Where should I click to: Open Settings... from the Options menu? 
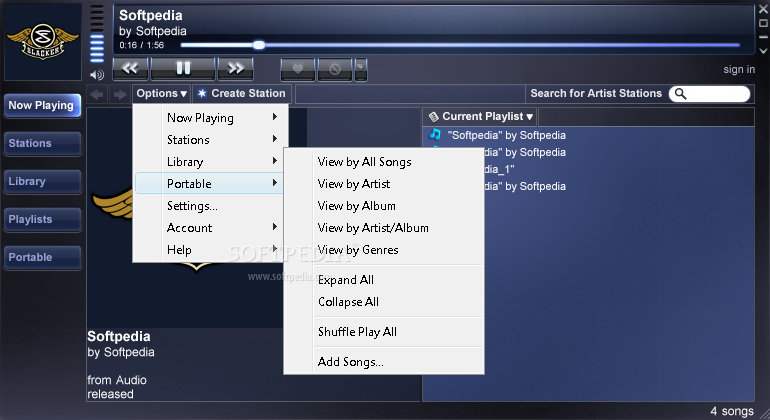[x=209, y=205]
